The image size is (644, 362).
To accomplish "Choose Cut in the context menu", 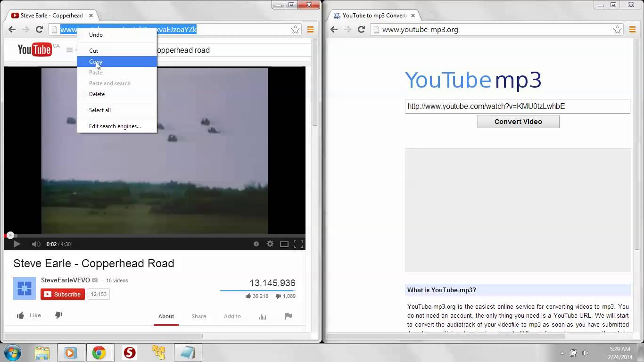I will tap(117, 51).
